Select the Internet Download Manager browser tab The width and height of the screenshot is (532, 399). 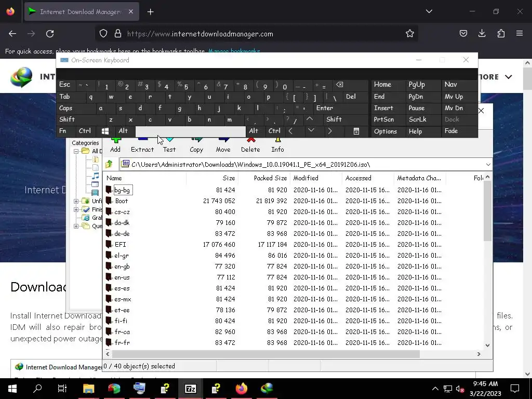[x=82, y=11]
